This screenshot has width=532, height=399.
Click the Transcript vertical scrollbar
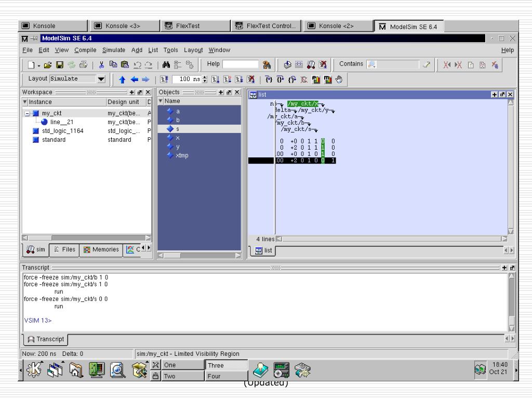tap(512, 303)
